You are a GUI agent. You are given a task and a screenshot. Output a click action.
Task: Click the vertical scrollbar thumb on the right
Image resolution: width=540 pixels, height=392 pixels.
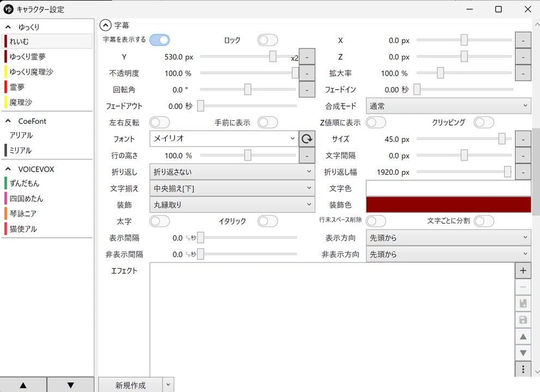pos(536,172)
